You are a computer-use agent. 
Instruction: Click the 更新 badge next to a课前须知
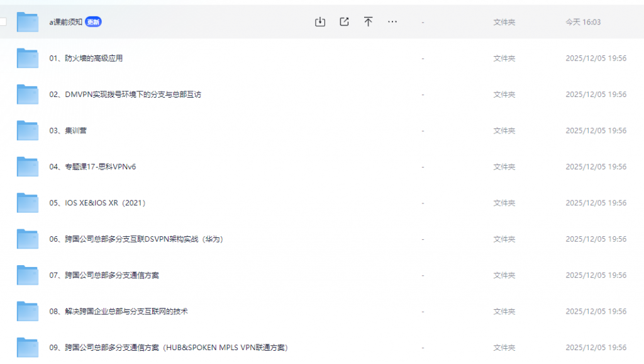92,21
